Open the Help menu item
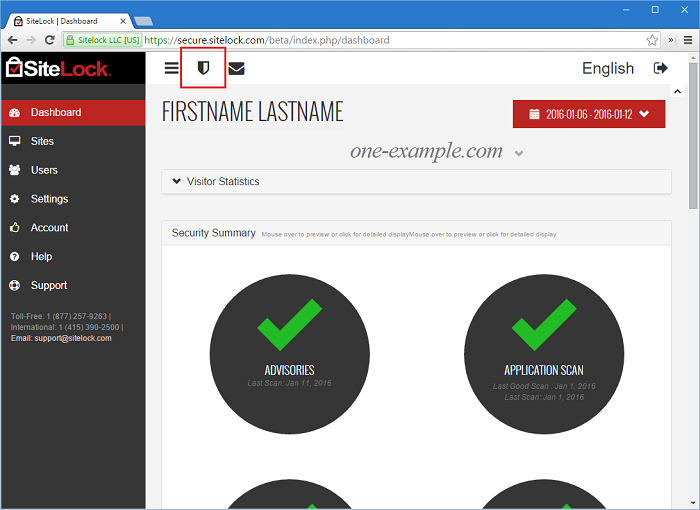Image resolution: width=700 pixels, height=510 pixels. [73, 256]
